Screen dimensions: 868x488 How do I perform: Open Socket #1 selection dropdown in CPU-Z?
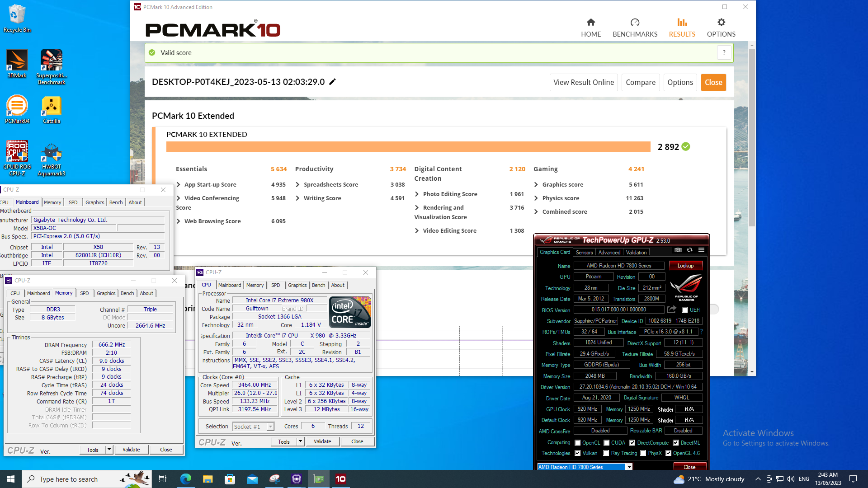pos(270,427)
